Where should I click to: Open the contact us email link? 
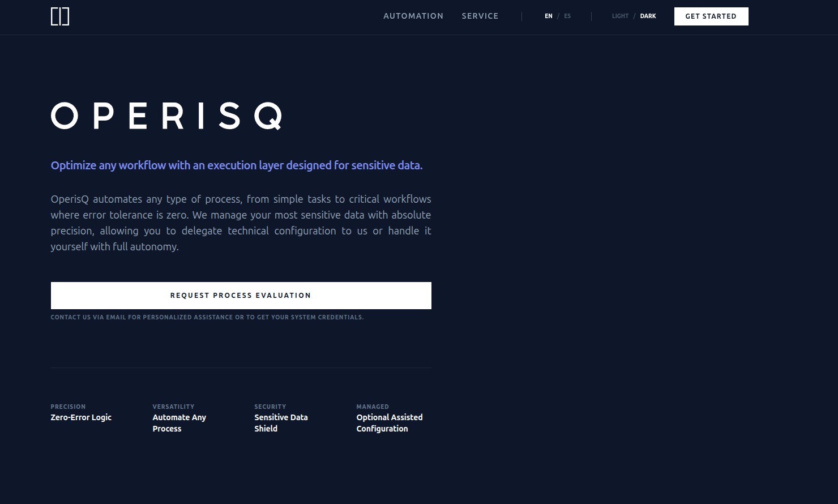tap(207, 317)
